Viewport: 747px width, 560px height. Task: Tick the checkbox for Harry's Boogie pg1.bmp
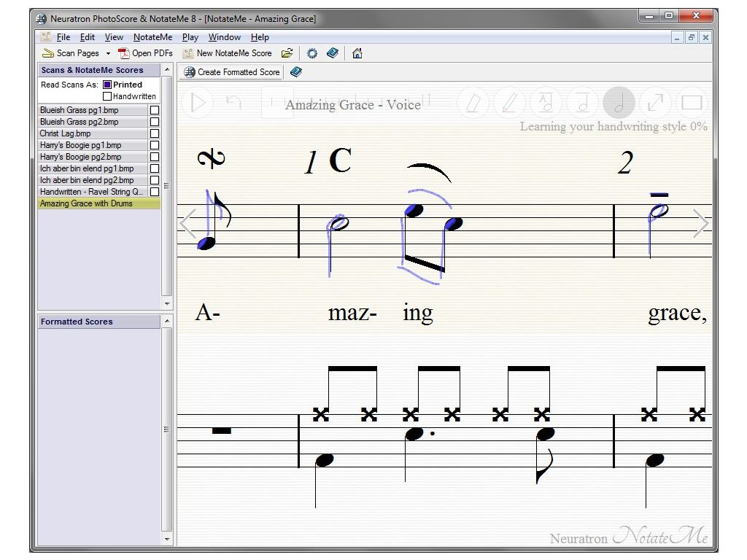click(155, 145)
